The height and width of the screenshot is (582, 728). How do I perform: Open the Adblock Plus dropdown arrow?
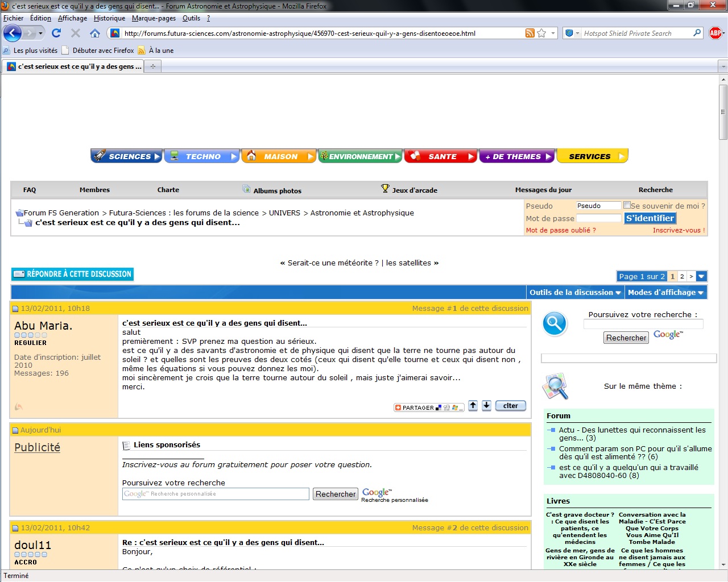723,34
